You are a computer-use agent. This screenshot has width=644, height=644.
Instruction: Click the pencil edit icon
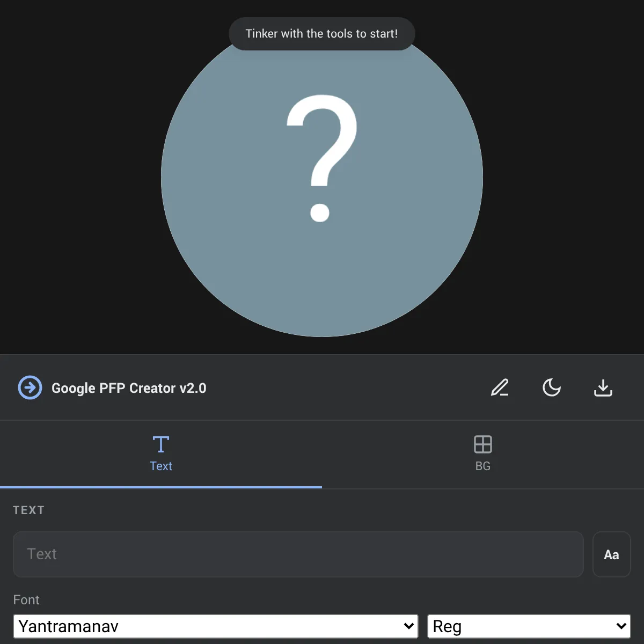[501, 387]
